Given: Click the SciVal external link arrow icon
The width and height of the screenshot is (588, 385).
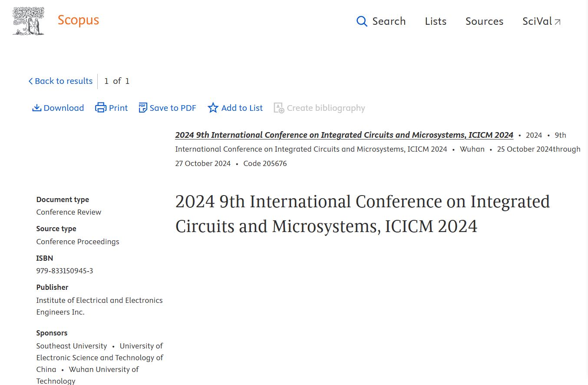Looking at the screenshot, I should pos(558,22).
